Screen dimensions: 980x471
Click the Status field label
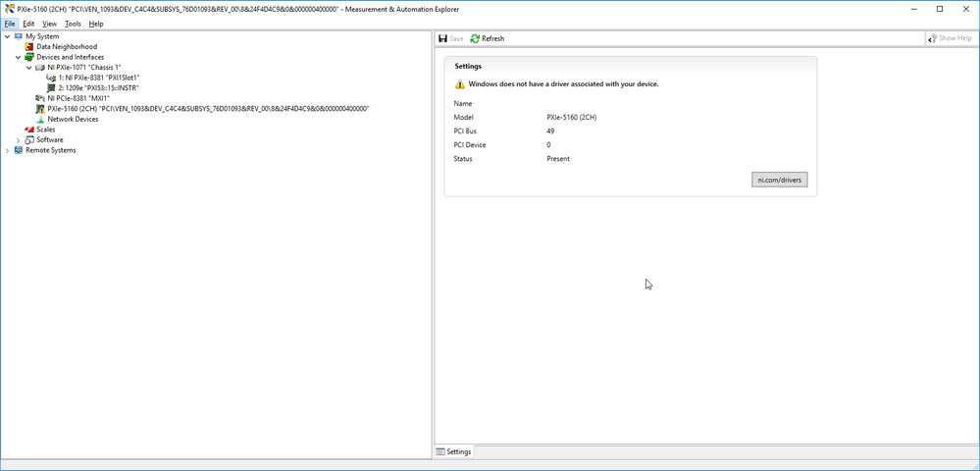463,159
